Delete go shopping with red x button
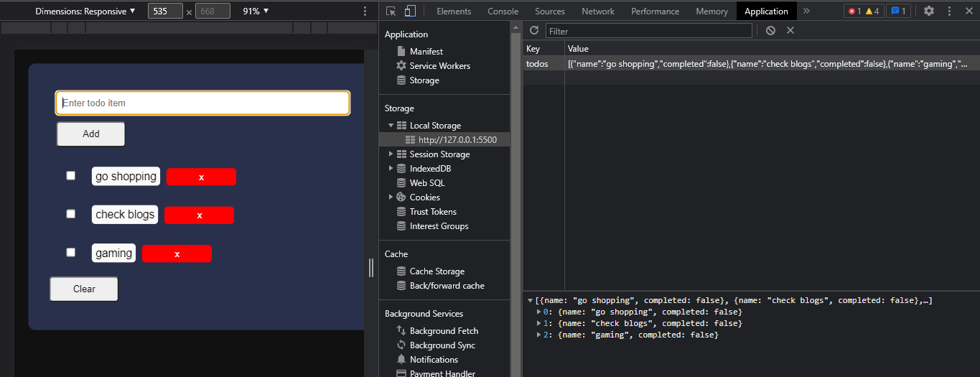The width and height of the screenshot is (980, 377). coord(201,177)
